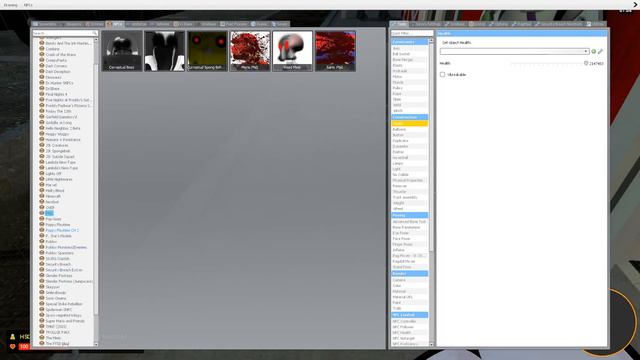Select the NPC Follower tool

409,327
